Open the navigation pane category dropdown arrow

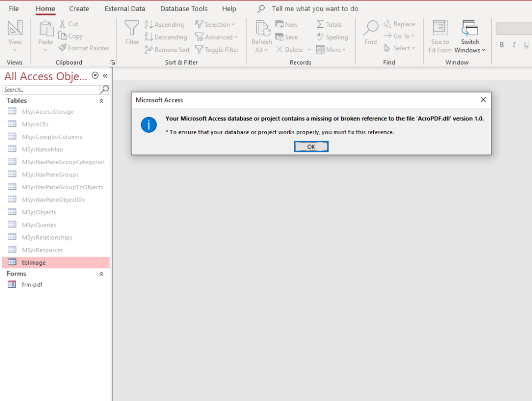[x=95, y=76]
